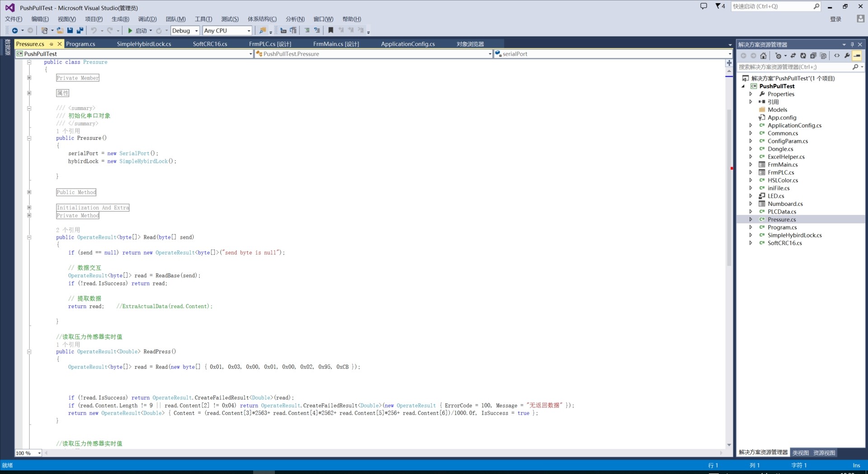Toggle pin on Pressure.cs tab
The width and height of the screenshot is (868, 474).
(52, 44)
